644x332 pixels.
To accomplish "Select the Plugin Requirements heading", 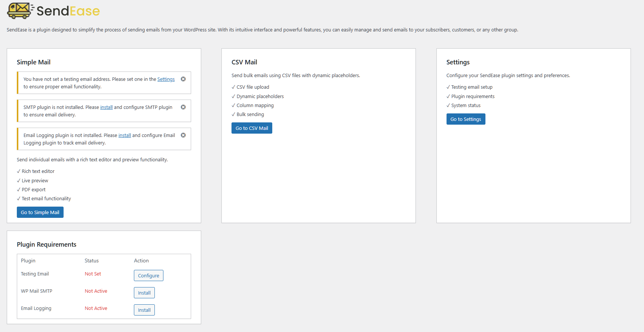I will pos(46,244).
